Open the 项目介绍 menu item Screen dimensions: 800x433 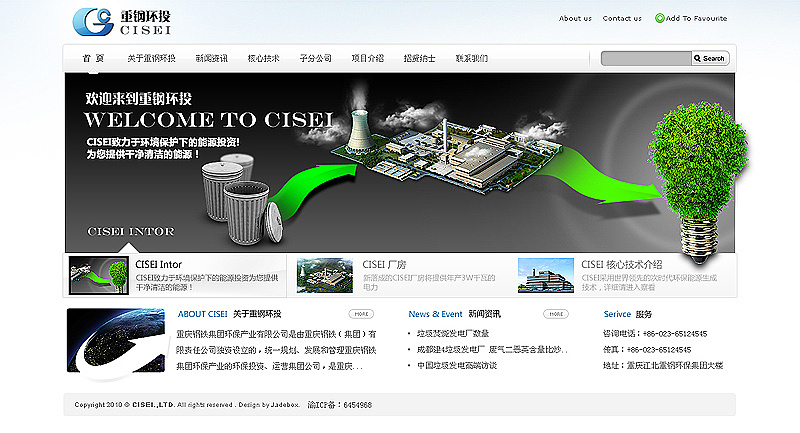tap(367, 58)
